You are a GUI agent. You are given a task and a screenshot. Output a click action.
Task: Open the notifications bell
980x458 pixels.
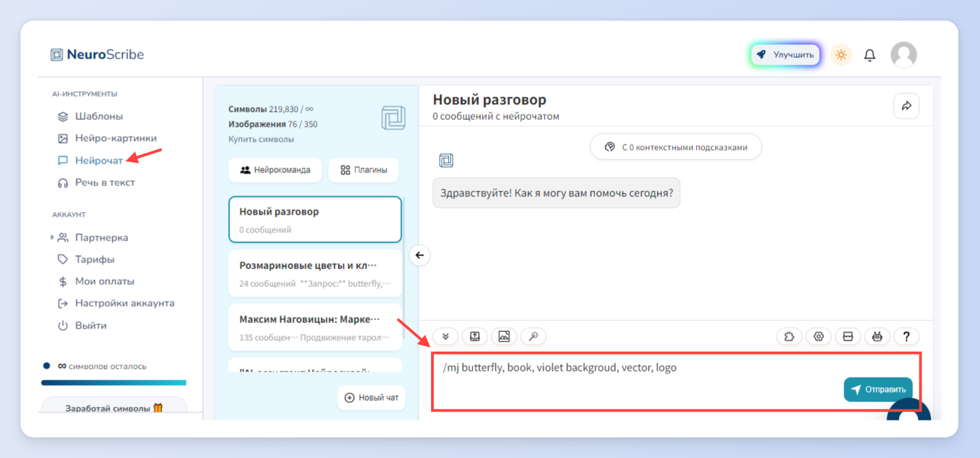870,55
